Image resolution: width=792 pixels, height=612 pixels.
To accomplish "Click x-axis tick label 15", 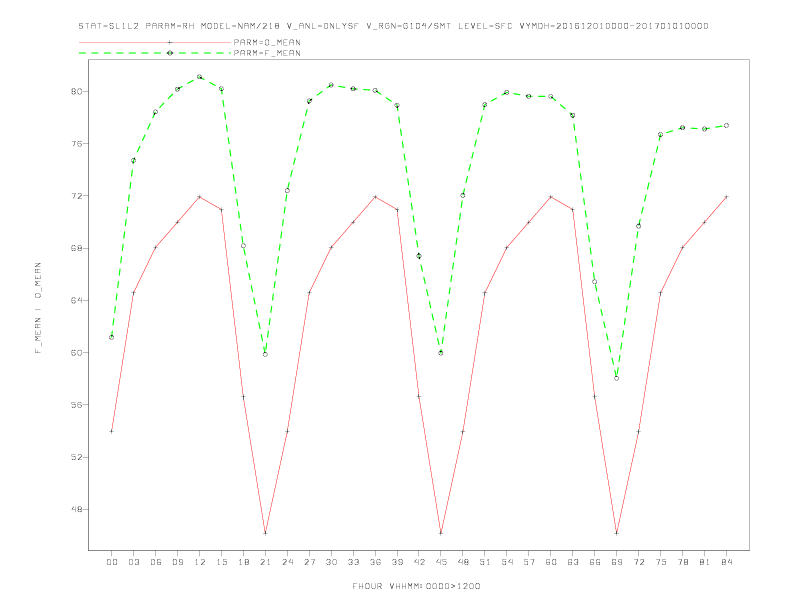I will pos(221,562).
